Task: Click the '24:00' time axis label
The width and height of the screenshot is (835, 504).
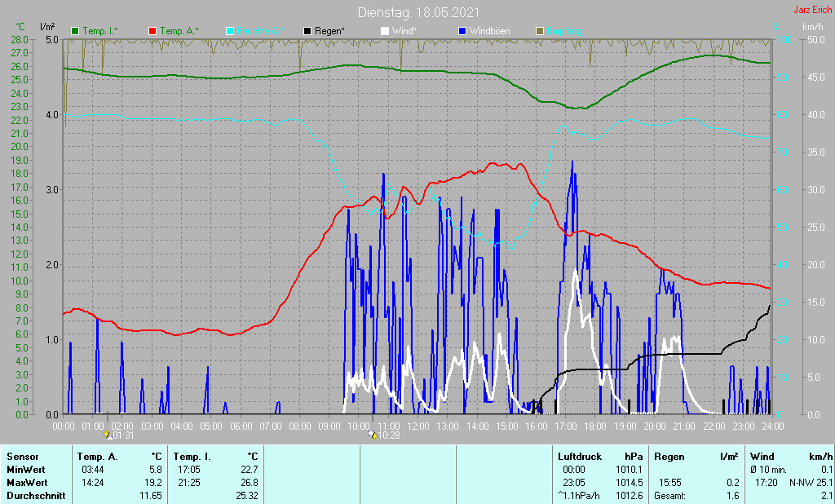Action: point(772,427)
